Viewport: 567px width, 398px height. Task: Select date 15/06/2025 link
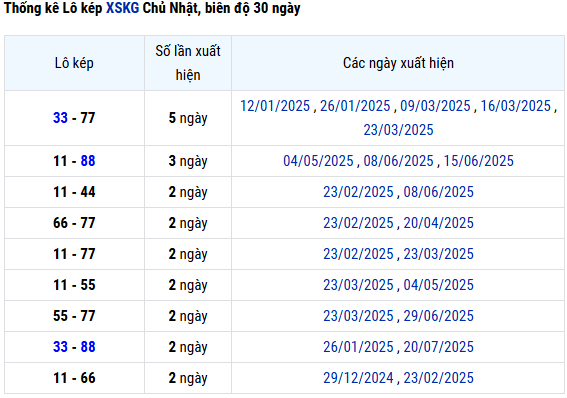click(478, 161)
